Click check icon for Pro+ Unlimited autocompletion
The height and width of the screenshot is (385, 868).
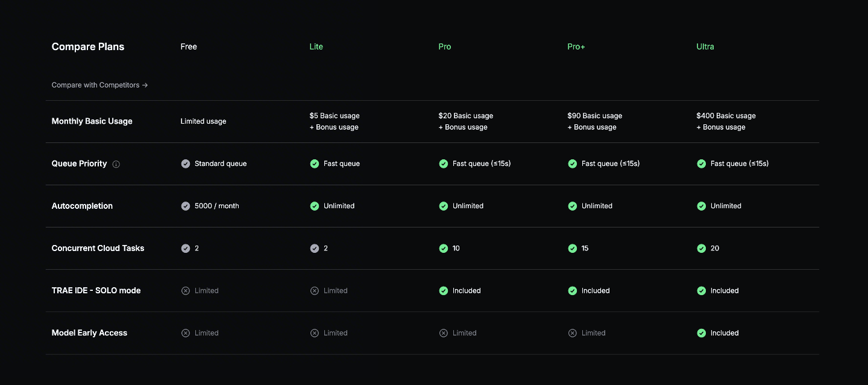pyautogui.click(x=573, y=206)
